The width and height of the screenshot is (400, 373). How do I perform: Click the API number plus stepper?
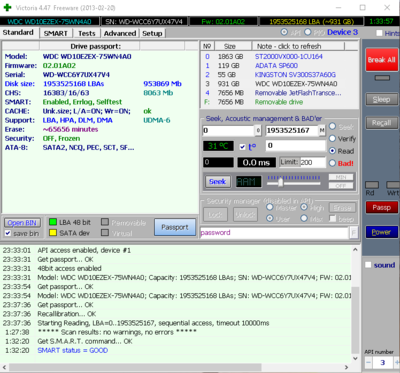pos(397,362)
